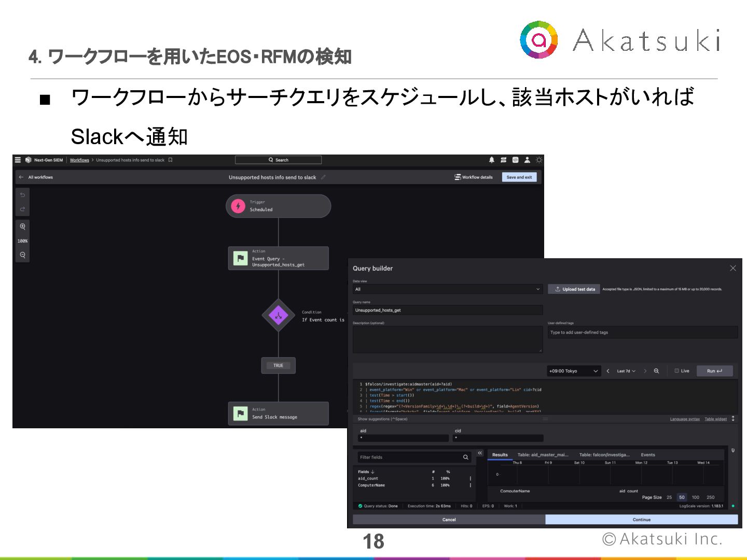Viewport: 747px width, 560px height.
Task: Set page size to 250
Action: [711, 497]
